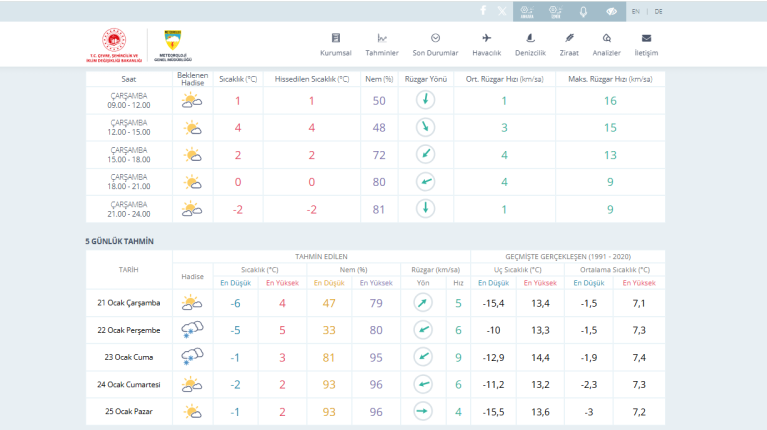Click weather icon for 22 Ocak Perşembe
The width and height of the screenshot is (767, 430).
coord(191,330)
